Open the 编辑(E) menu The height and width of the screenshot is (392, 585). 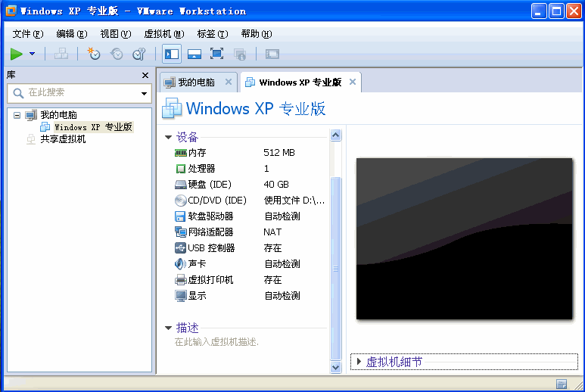tap(72, 34)
